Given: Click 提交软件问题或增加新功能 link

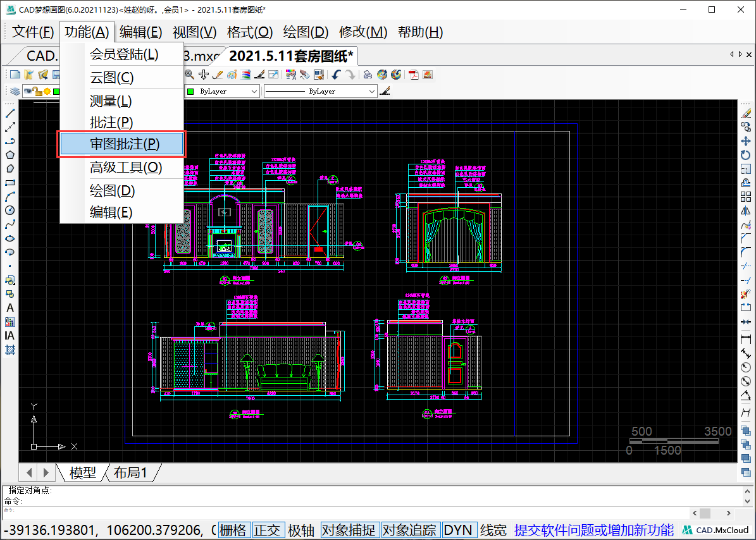Looking at the screenshot, I should point(593,531).
